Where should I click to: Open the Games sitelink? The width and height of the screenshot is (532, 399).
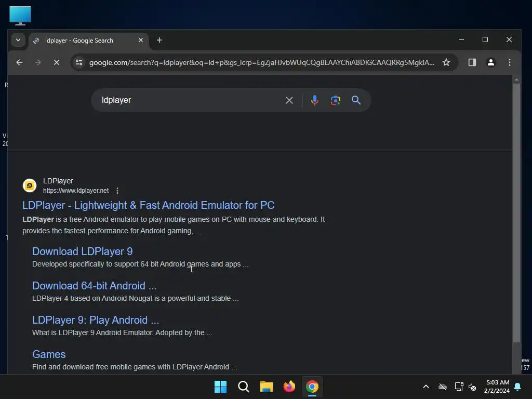49,354
